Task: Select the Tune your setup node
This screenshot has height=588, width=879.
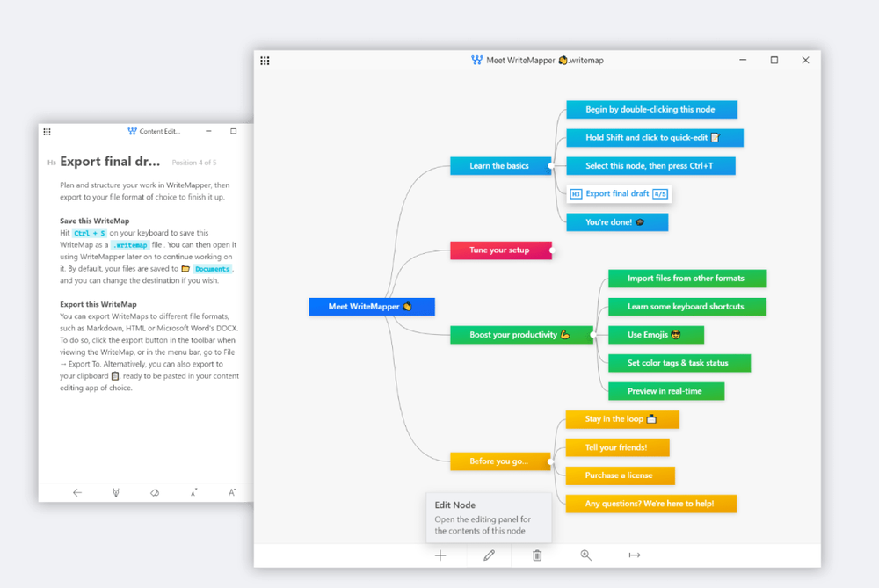Action: [501, 250]
